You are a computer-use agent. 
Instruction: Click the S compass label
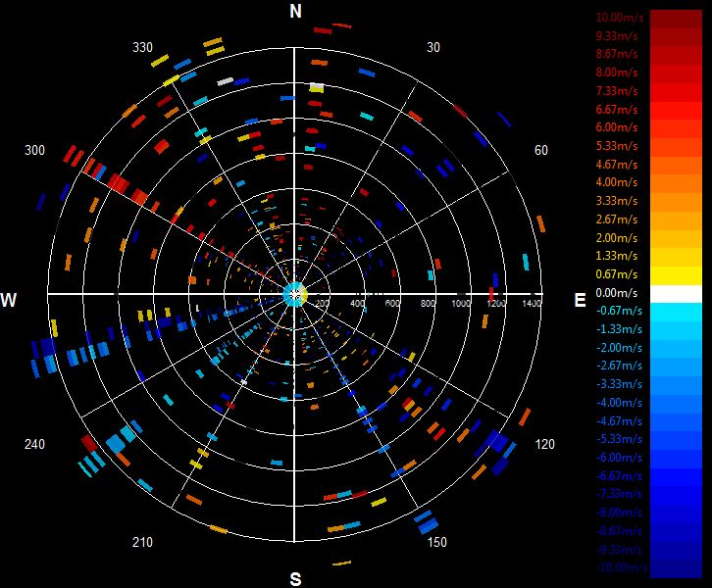tap(295, 579)
